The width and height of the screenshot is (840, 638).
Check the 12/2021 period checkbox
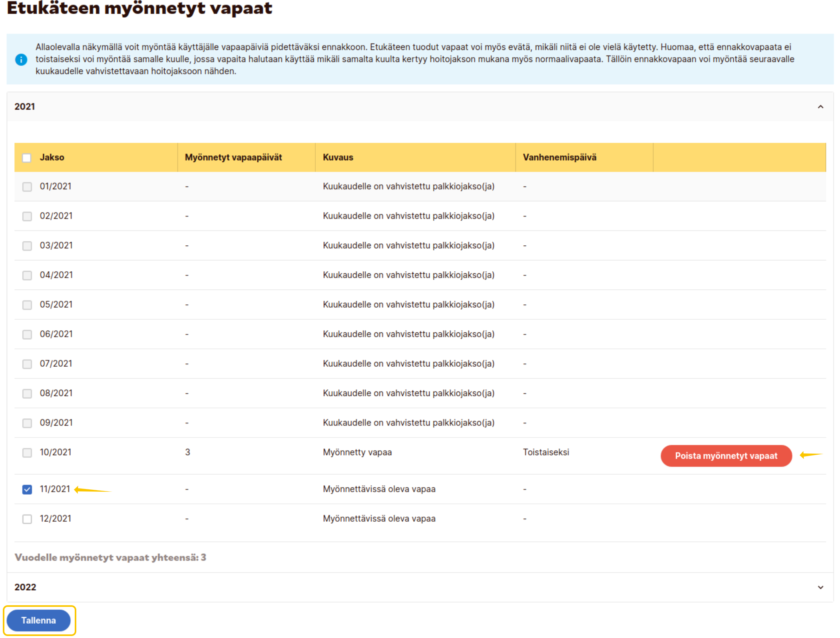pyautogui.click(x=27, y=519)
